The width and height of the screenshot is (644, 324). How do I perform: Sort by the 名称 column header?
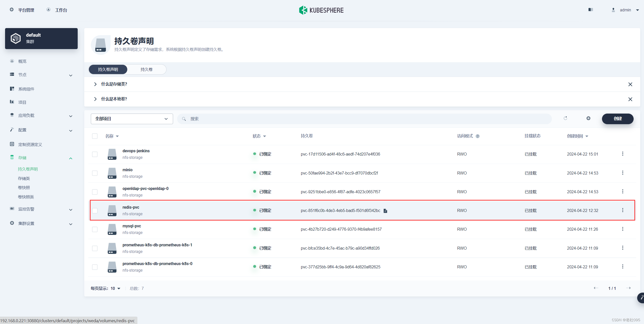112,136
